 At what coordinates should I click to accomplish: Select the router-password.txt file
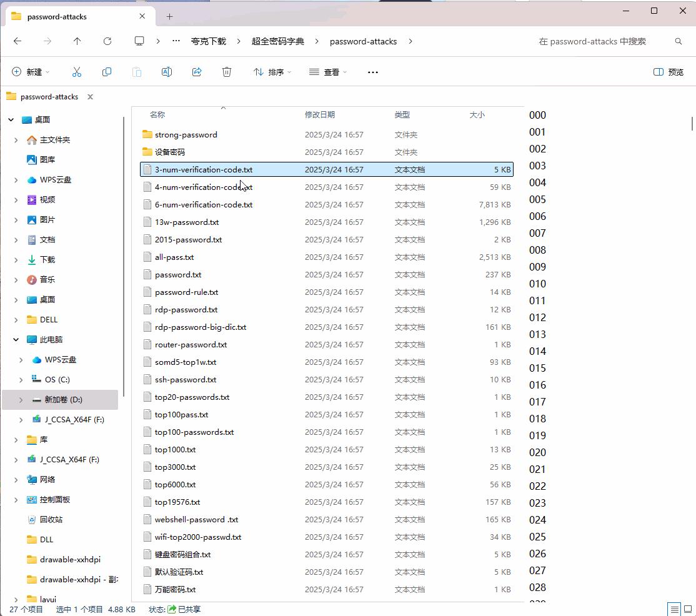click(x=327, y=345)
